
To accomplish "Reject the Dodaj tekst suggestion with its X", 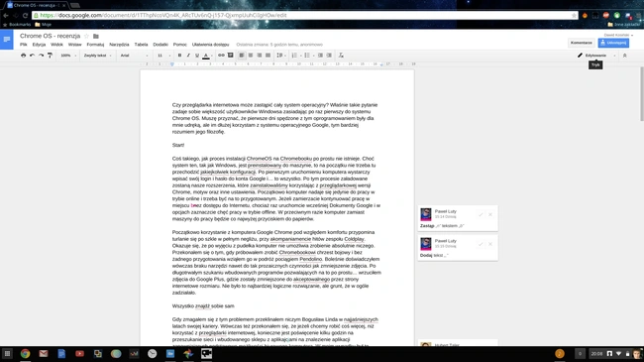I will point(490,244).
